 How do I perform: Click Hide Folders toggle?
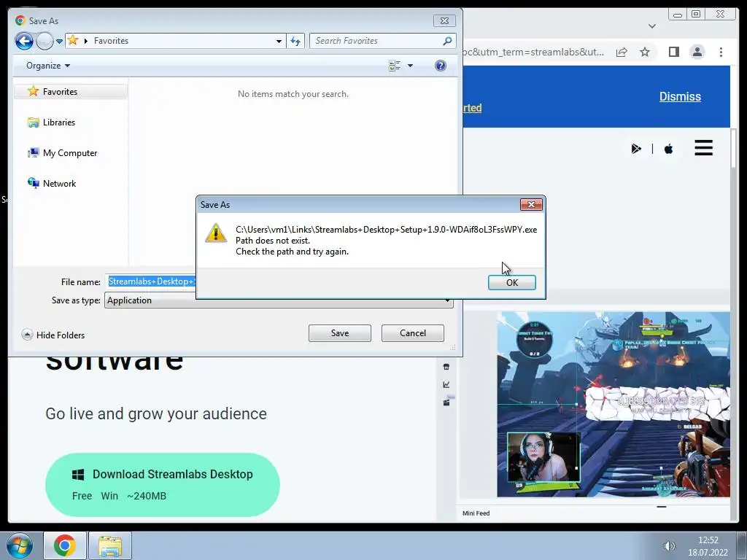click(53, 335)
